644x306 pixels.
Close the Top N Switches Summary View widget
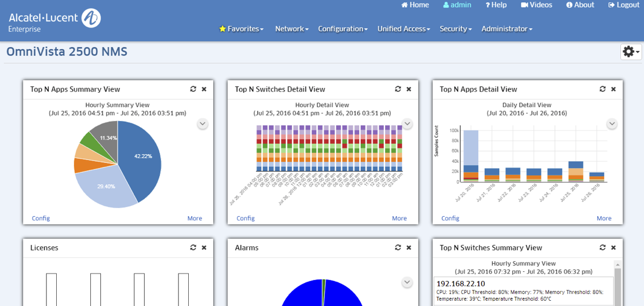coord(614,247)
